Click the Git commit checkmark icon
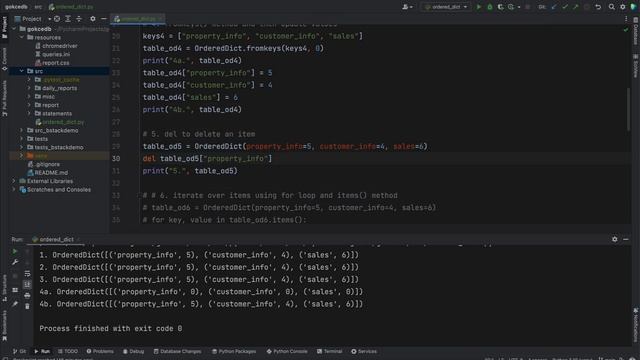Viewport: 640px width, 360px height. pyautogui.click(x=565, y=7)
